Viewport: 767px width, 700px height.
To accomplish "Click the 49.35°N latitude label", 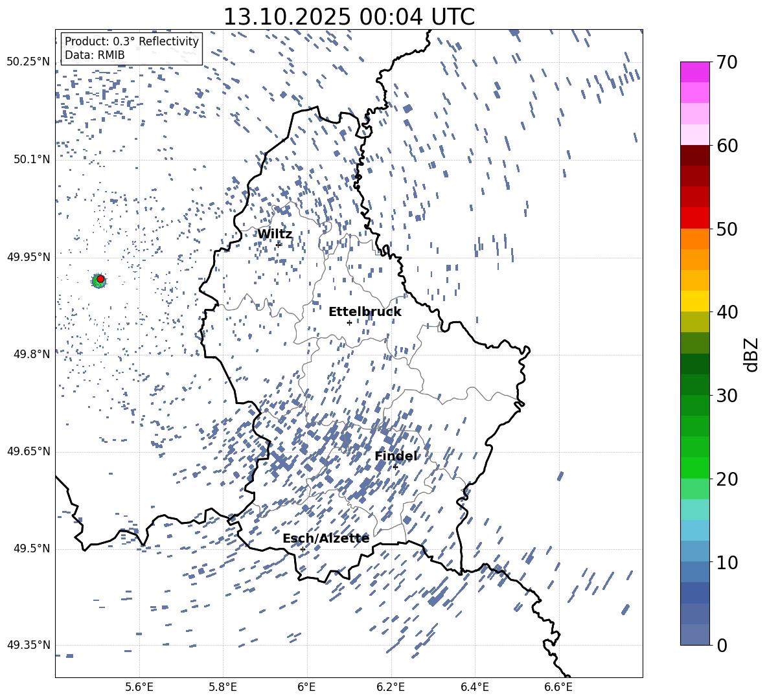I will point(29,645).
